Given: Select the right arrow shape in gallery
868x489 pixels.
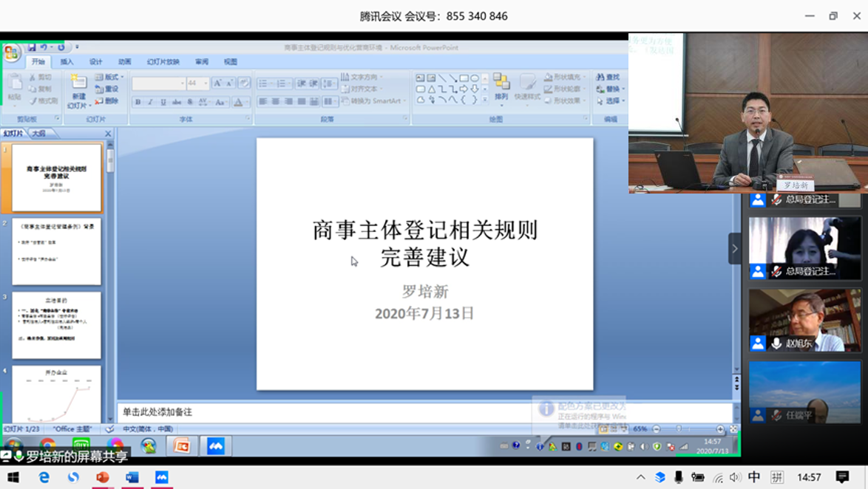Looking at the screenshot, I should click(x=464, y=89).
